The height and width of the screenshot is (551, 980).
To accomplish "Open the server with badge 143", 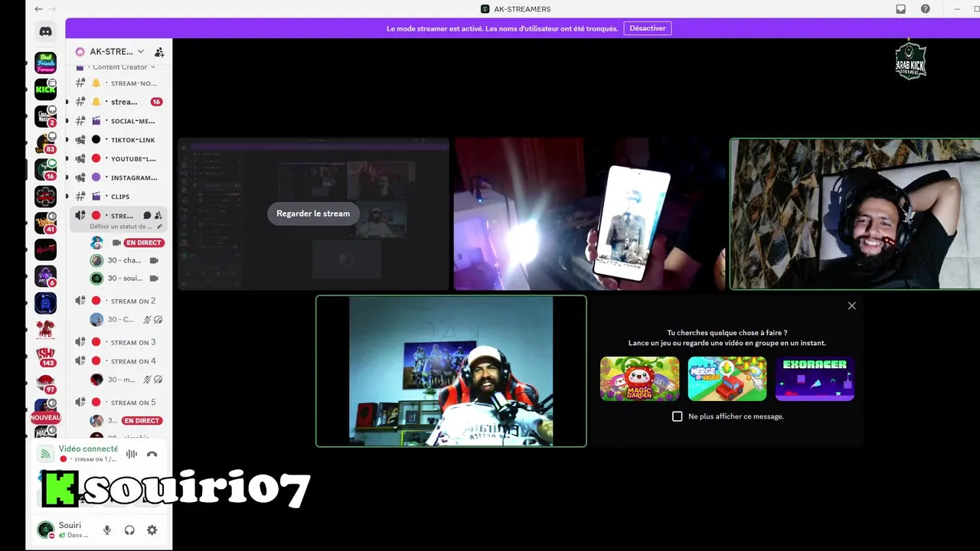I will click(45, 357).
